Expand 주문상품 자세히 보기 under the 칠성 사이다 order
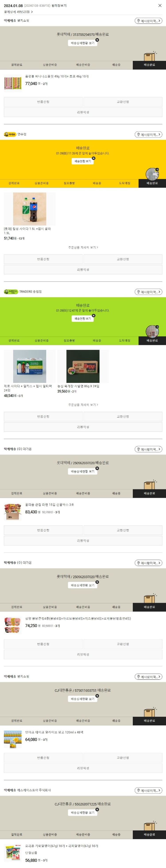Screen dimensions: 166x868 click(x=83, y=247)
